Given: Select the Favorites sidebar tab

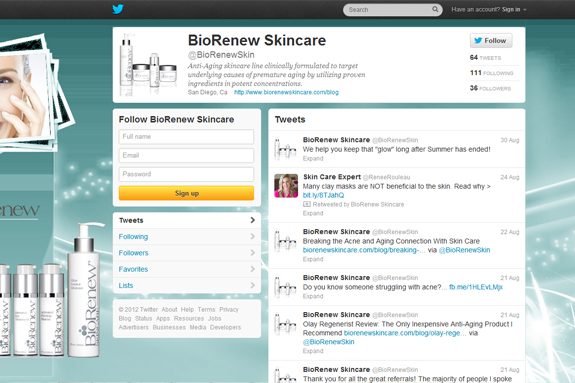Looking at the screenshot, I should pos(187,269).
